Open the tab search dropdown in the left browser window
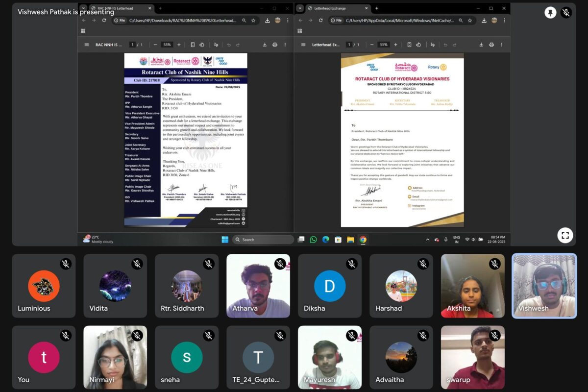 [83, 8]
